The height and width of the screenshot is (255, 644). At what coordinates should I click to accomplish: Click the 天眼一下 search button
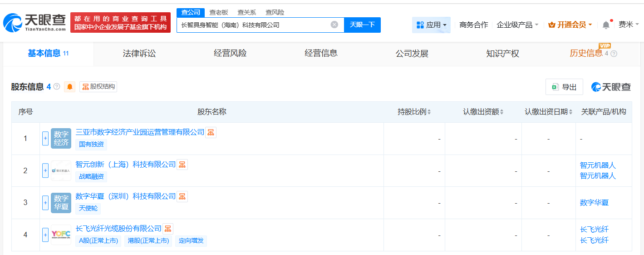coord(362,25)
